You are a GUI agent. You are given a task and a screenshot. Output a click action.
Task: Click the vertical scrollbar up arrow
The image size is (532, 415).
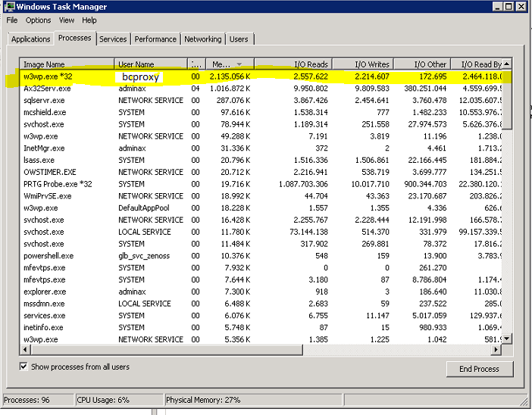[x=506, y=64]
